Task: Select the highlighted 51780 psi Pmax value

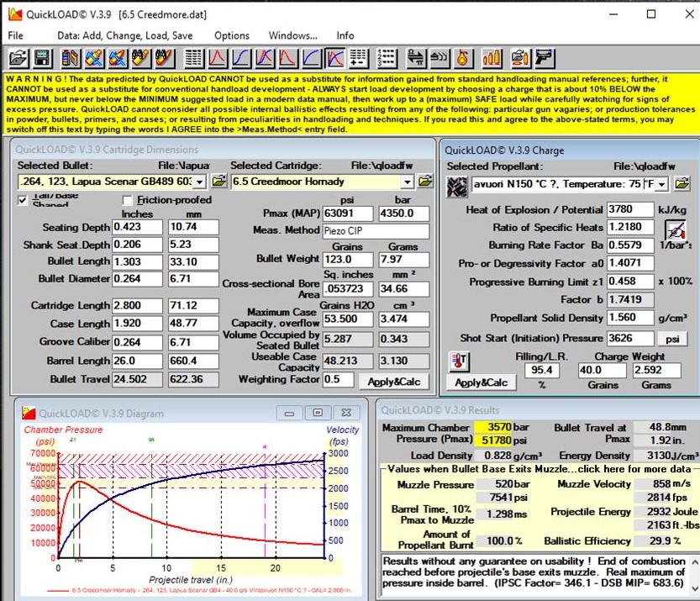Action: point(492,440)
